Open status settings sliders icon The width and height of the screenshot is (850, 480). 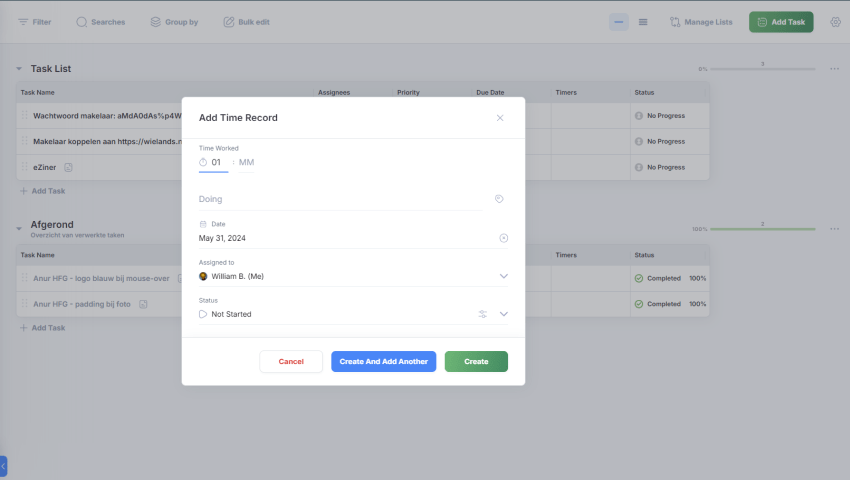(x=482, y=314)
